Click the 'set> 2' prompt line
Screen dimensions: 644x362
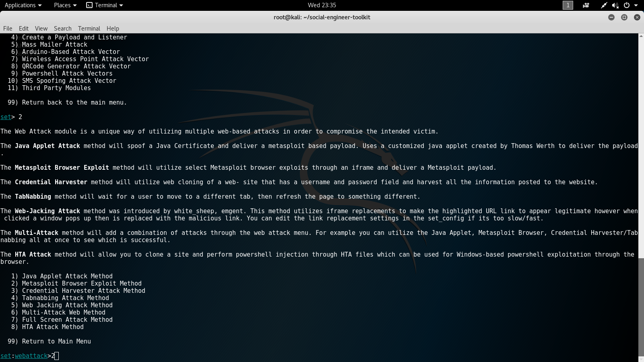(11, 117)
